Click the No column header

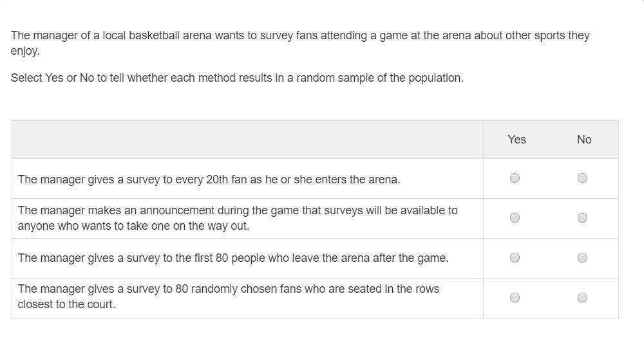tap(584, 140)
